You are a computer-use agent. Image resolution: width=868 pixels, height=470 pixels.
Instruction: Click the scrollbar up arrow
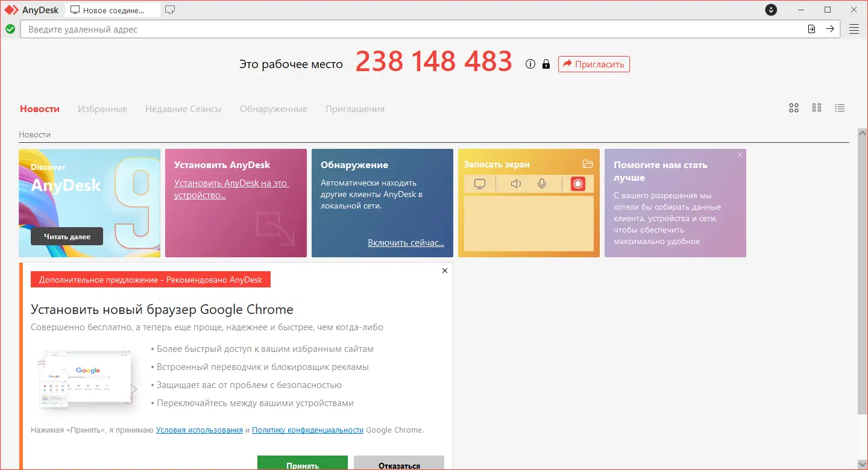[863, 132]
